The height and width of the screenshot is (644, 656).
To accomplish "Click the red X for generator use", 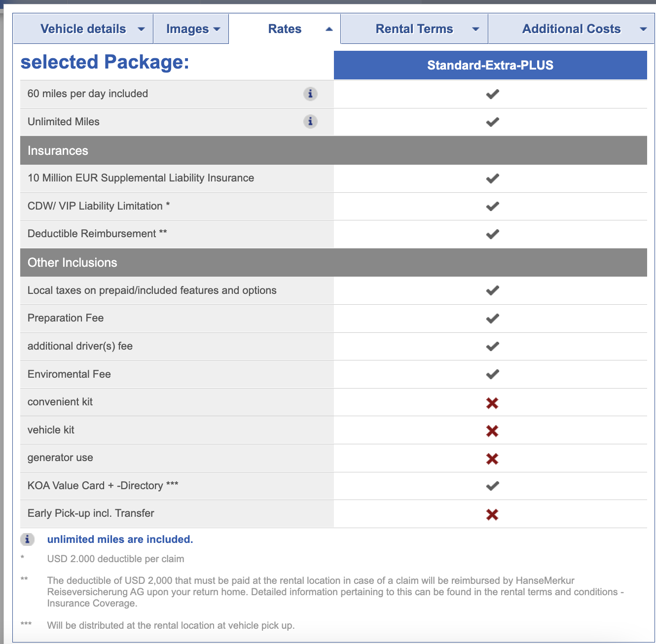I will pyautogui.click(x=492, y=459).
